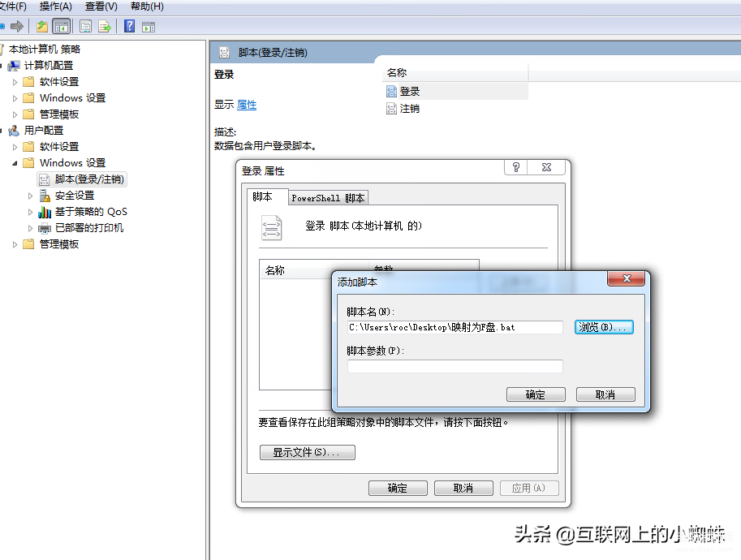
Task: Click the export list toolbar icon
Action: [x=105, y=27]
